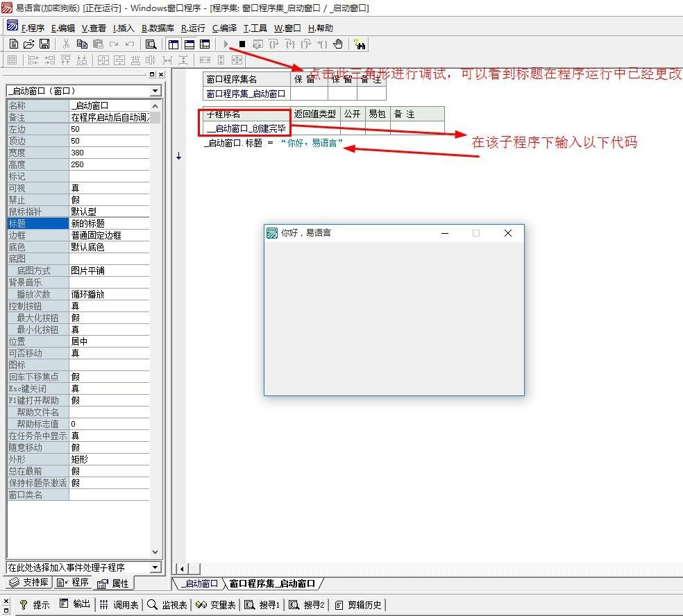Click the __启动窗口_创建完毕 subroutine name cell
The height and width of the screenshot is (616, 683).
pos(246,128)
